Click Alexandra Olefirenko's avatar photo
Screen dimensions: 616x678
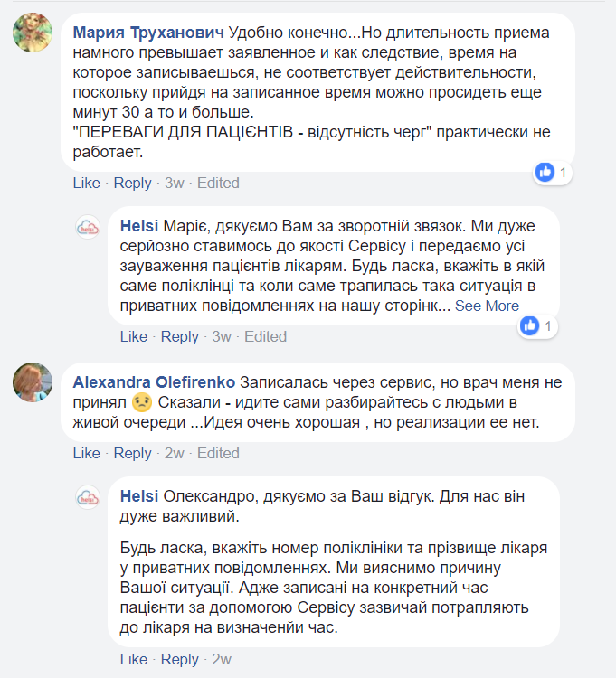32,381
